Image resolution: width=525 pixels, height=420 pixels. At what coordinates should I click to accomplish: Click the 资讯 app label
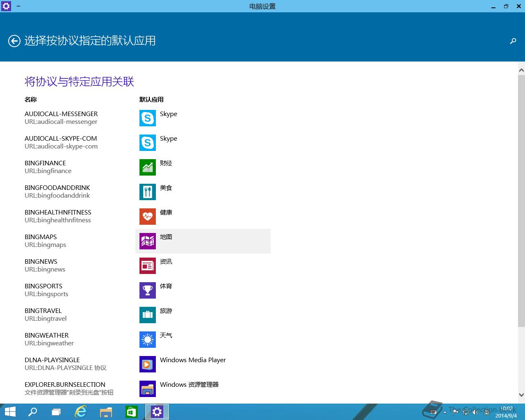[x=166, y=262]
